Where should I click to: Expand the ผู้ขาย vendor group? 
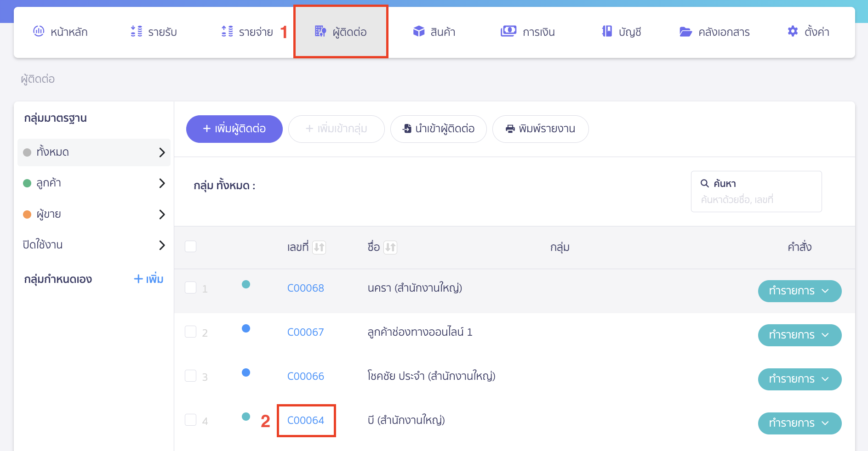point(162,214)
